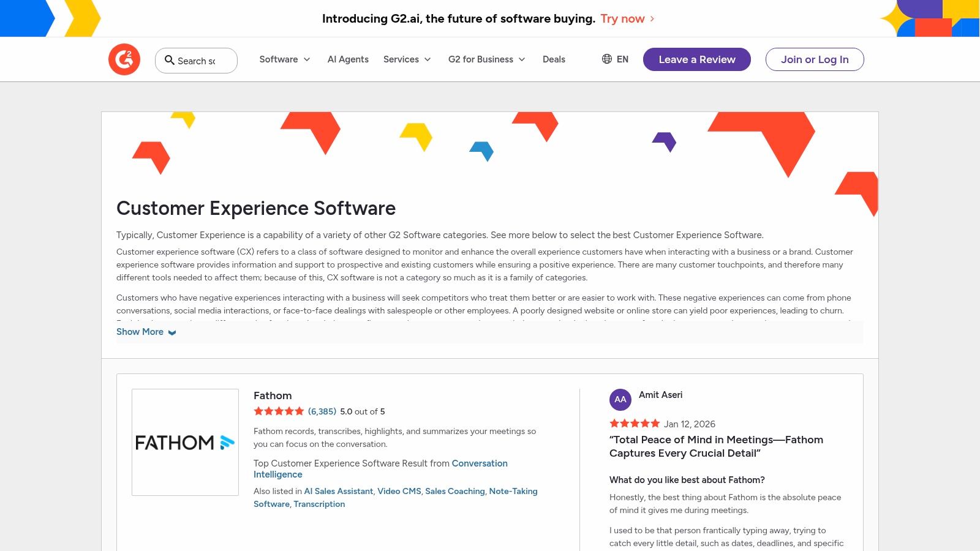Open the Sales Coaching link

[455, 491]
